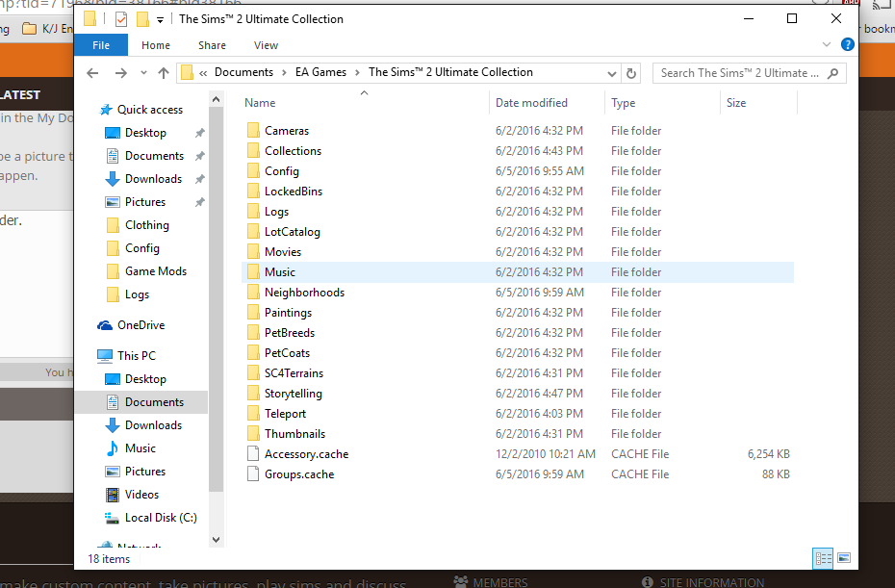
Task: Select OneDrive in the navigation pane
Action: tap(141, 325)
